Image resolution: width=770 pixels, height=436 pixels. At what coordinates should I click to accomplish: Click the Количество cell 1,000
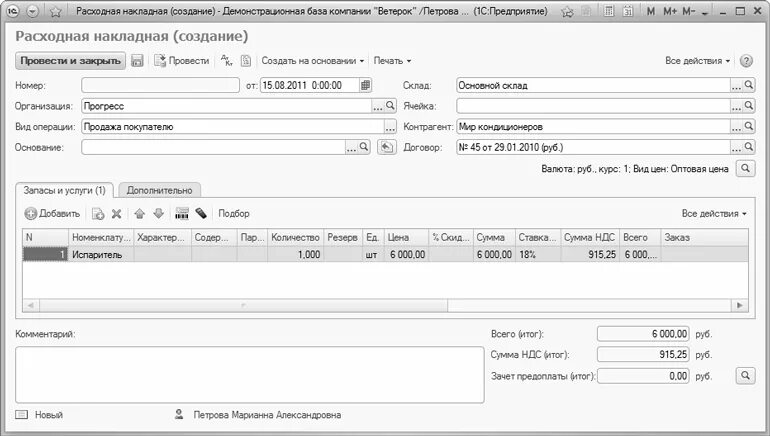[x=295, y=254]
